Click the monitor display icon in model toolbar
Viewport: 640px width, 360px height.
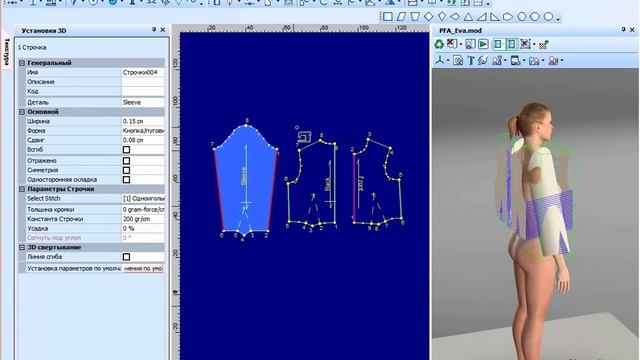(x=516, y=61)
